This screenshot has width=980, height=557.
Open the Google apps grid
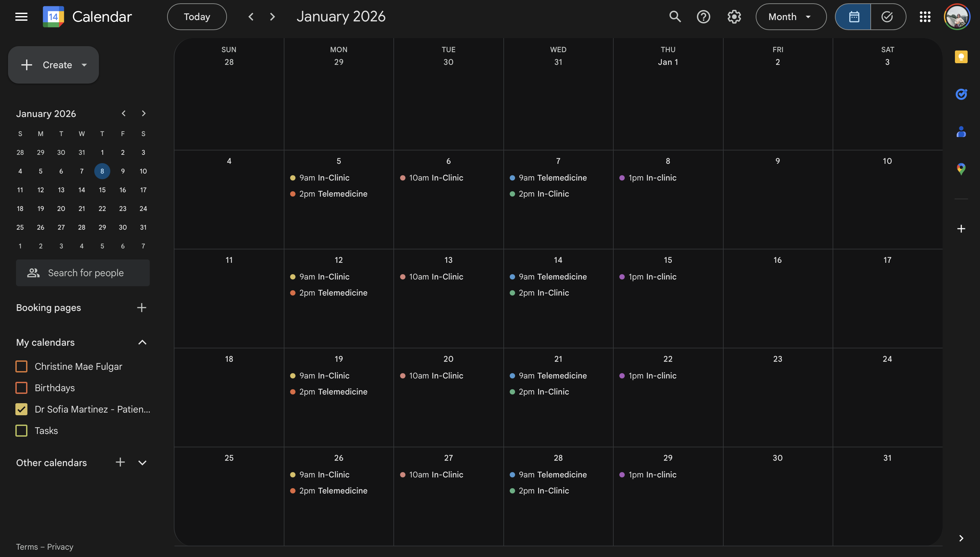point(925,17)
